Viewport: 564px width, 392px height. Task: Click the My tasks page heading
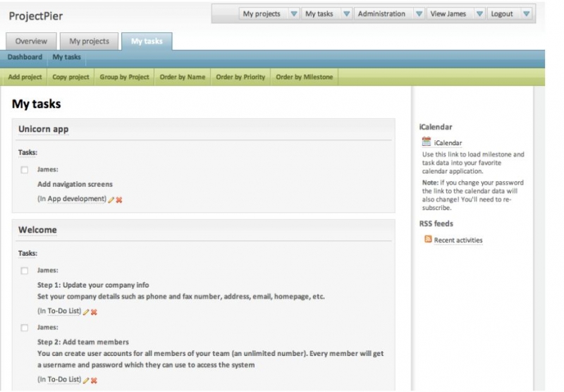pos(37,104)
